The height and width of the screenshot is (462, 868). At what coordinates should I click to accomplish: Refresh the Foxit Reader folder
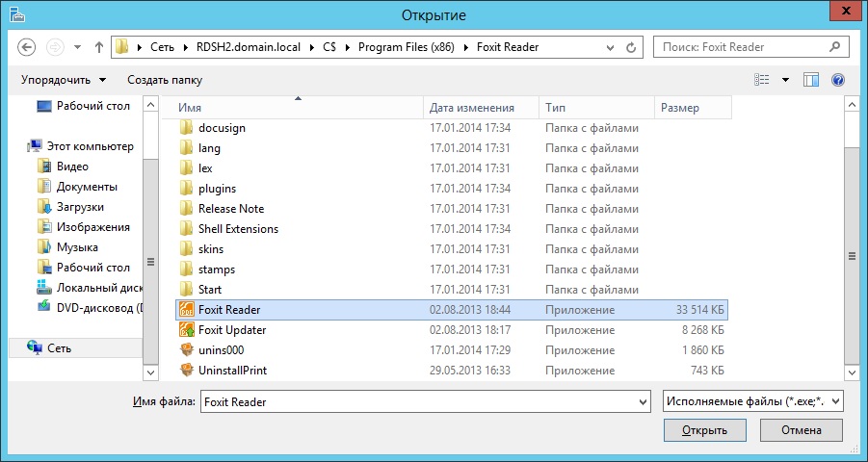pyautogui.click(x=630, y=47)
